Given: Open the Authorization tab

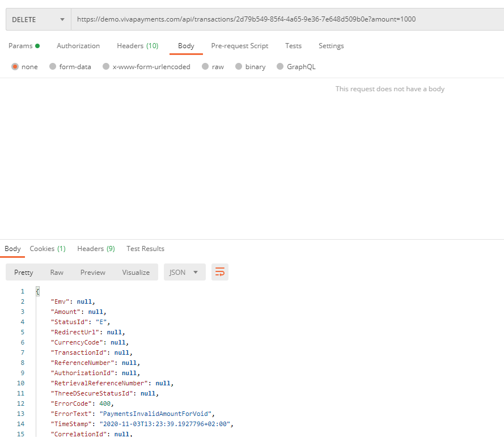Looking at the screenshot, I should pos(78,46).
